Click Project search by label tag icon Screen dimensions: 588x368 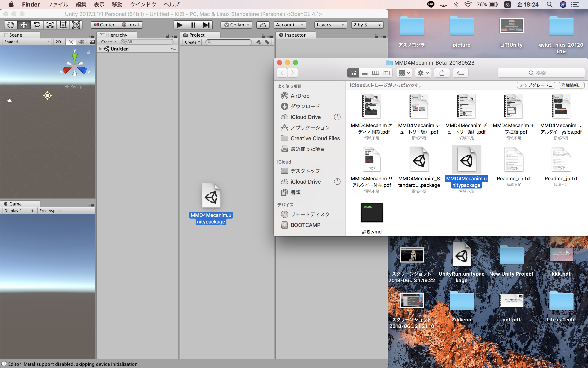(x=267, y=42)
